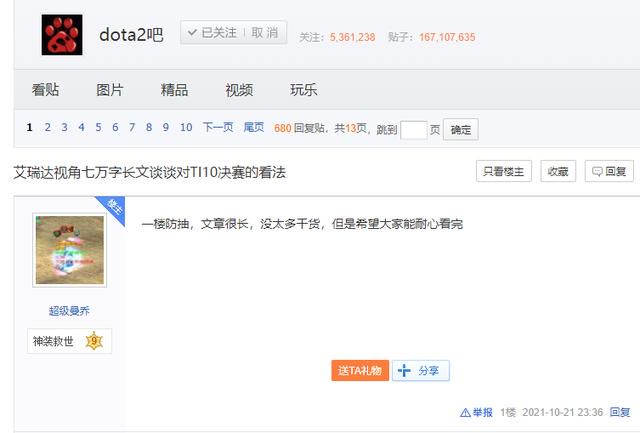Image resolution: width=640 pixels, height=433 pixels.
Task: Open the dota2吧 forum name link
Action: 131,34
